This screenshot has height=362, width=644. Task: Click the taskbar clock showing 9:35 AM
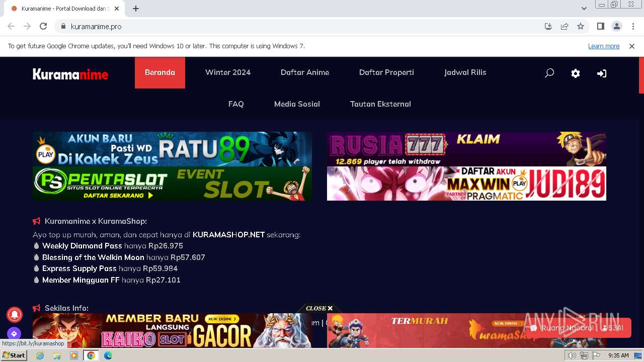[618, 355]
